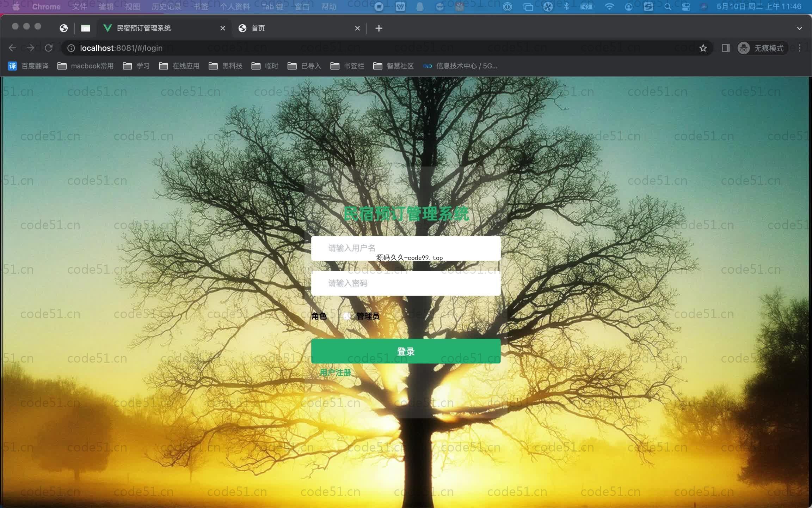This screenshot has width=812, height=508.
Task: Open the 在线应用 bookmark folder
Action: click(179, 66)
